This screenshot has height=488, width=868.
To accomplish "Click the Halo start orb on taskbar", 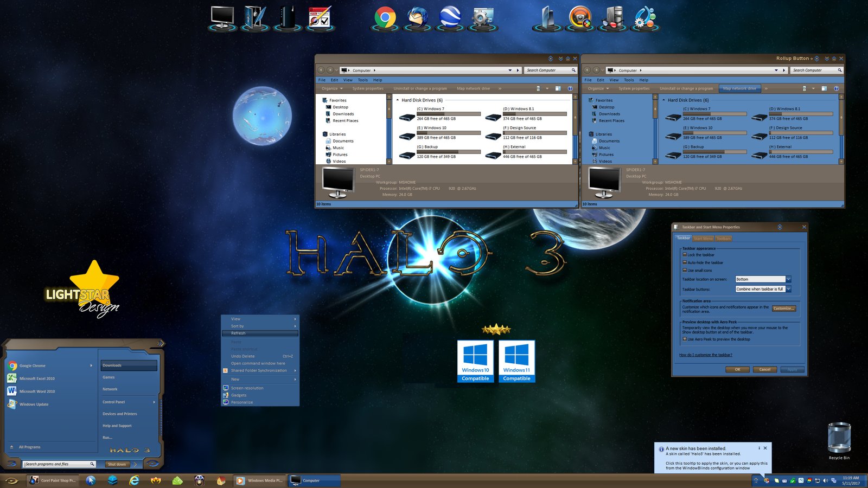I will pos(11,480).
